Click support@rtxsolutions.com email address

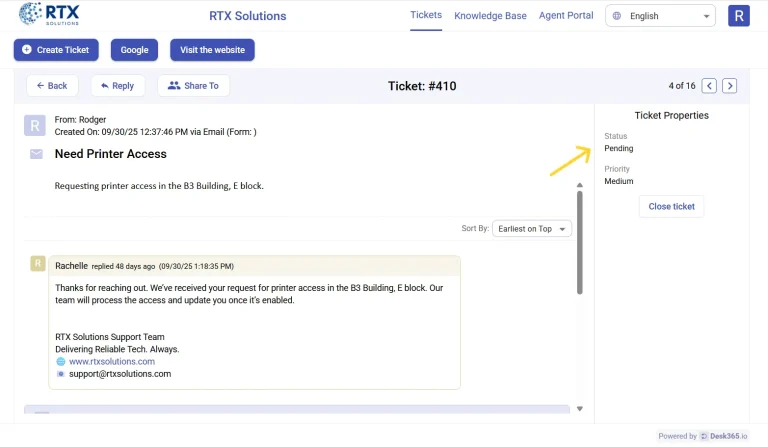click(120, 374)
